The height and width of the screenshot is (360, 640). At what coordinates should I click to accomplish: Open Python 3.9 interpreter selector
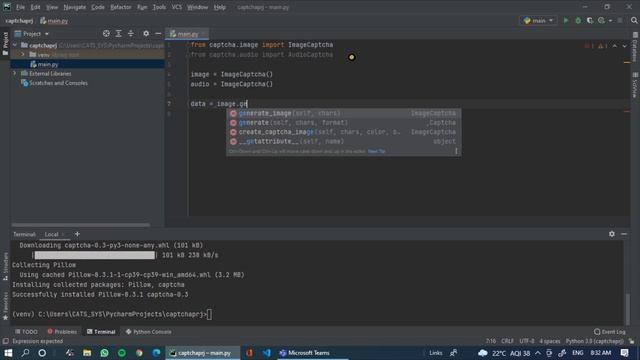point(595,341)
